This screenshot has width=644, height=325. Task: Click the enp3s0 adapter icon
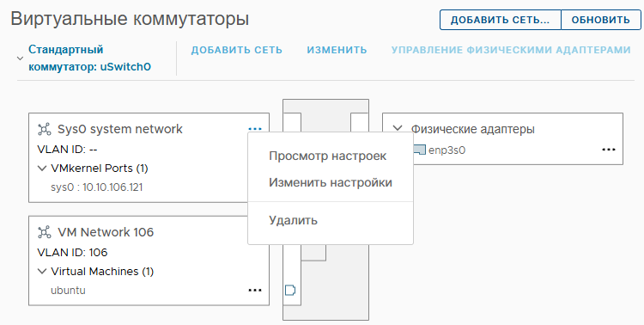(x=419, y=150)
